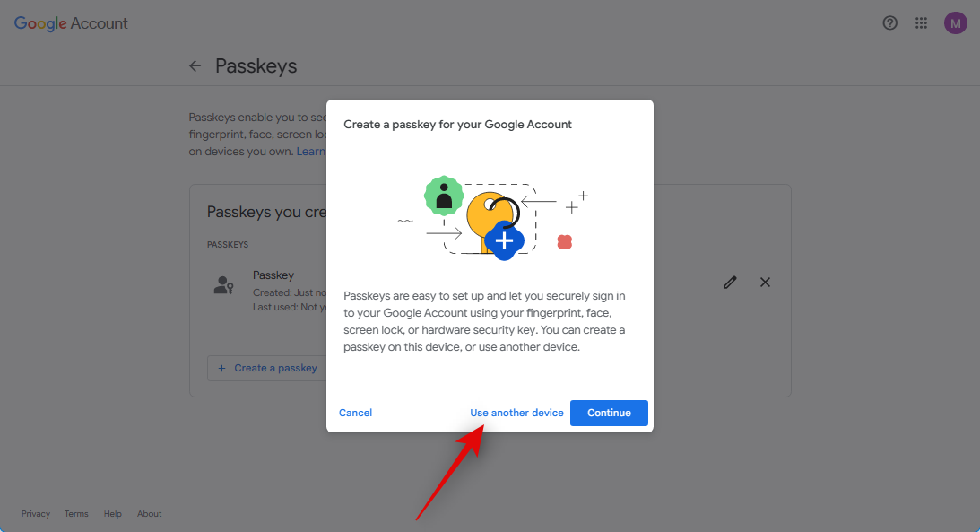The image size is (980, 532).
Task: Click the passkey person-key icon
Action: tap(223, 285)
